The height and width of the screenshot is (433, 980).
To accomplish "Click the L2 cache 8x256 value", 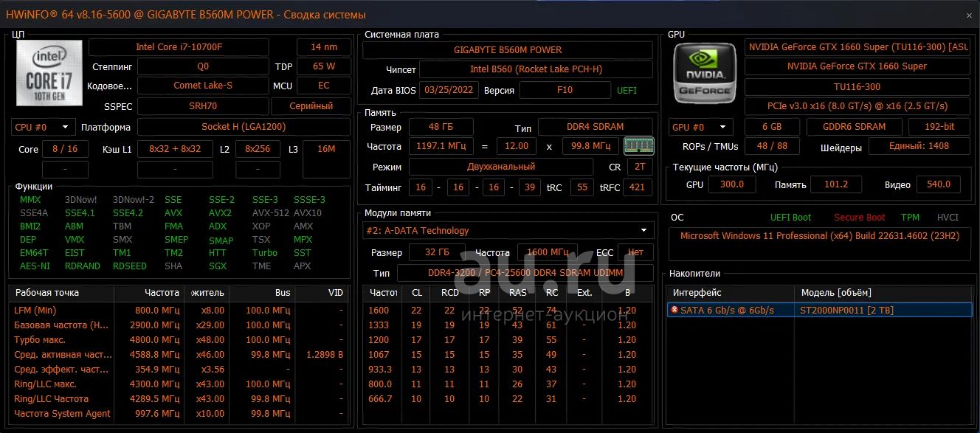I will pyautogui.click(x=258, y=149).
